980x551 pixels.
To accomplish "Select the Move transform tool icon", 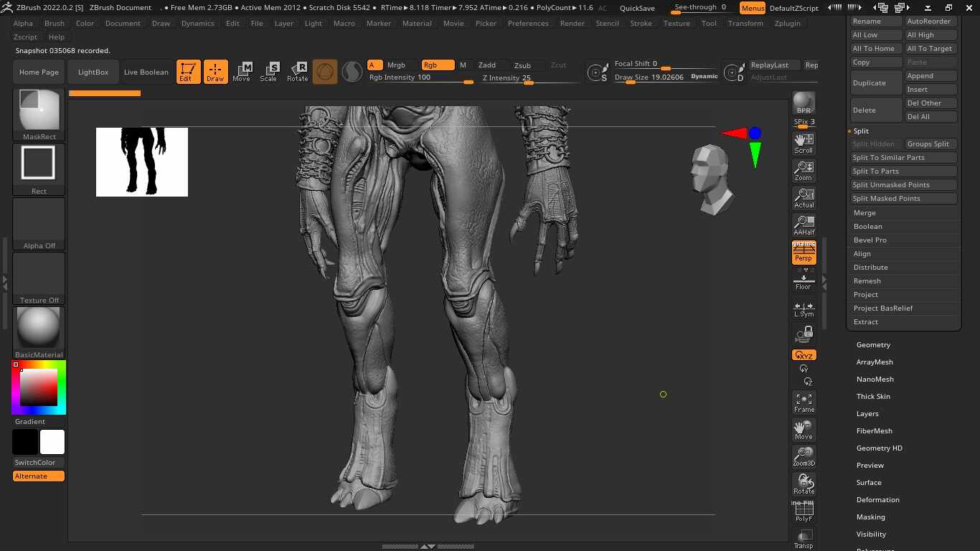I will [242, 71].
